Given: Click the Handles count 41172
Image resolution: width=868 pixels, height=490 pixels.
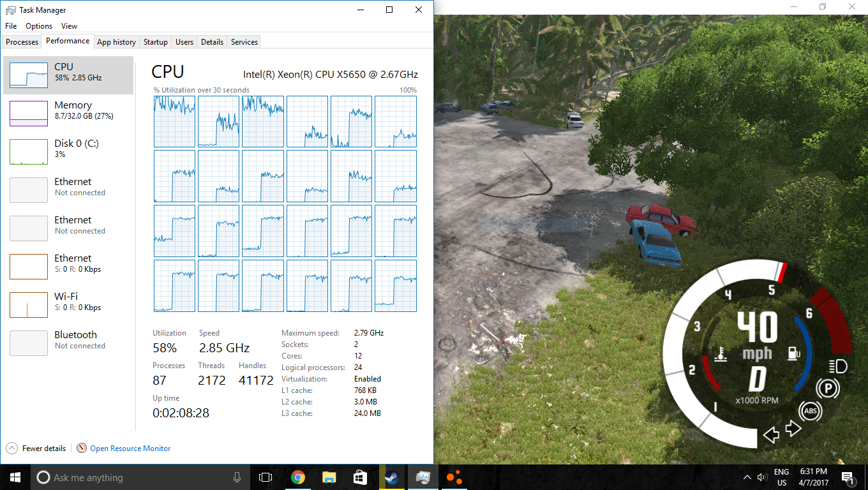Looking at the screenshot, I should [256, 380].
